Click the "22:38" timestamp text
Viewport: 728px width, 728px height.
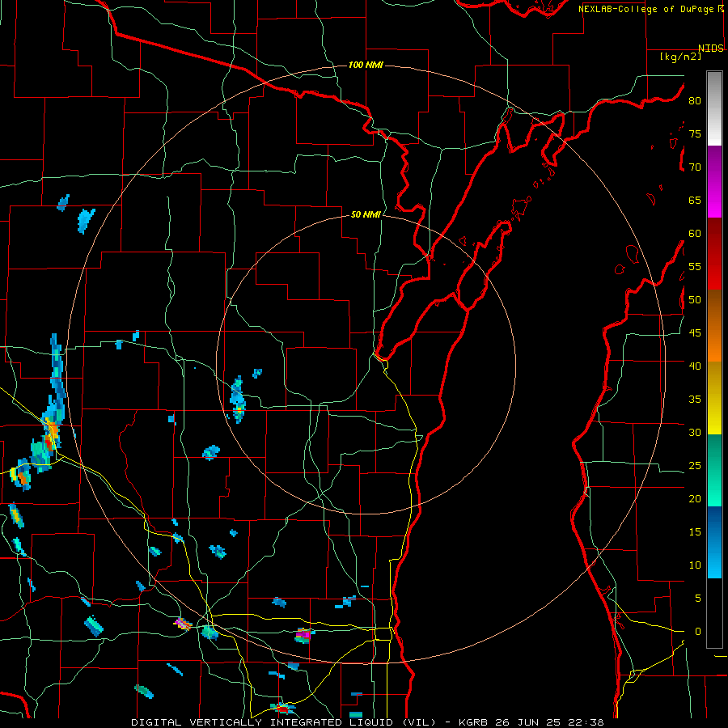tap(584, 722)
